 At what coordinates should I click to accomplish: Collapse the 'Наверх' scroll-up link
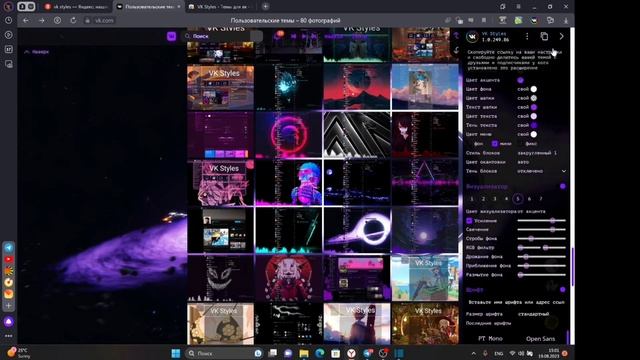click(37, 52)
